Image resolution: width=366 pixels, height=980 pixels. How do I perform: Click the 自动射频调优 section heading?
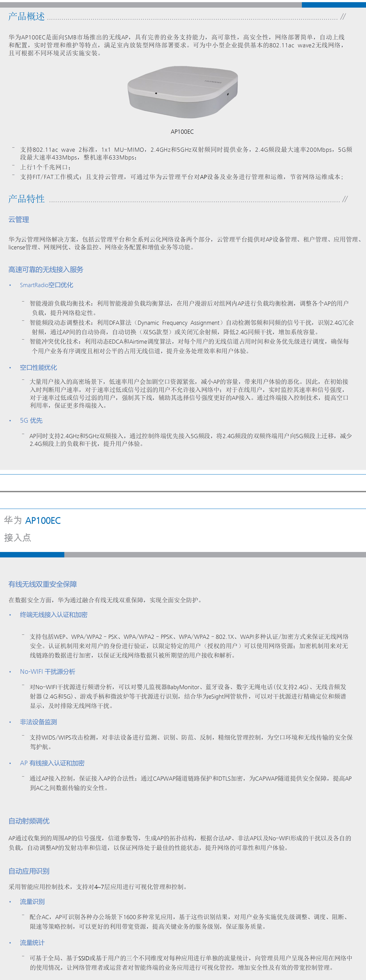click(29, 821)
